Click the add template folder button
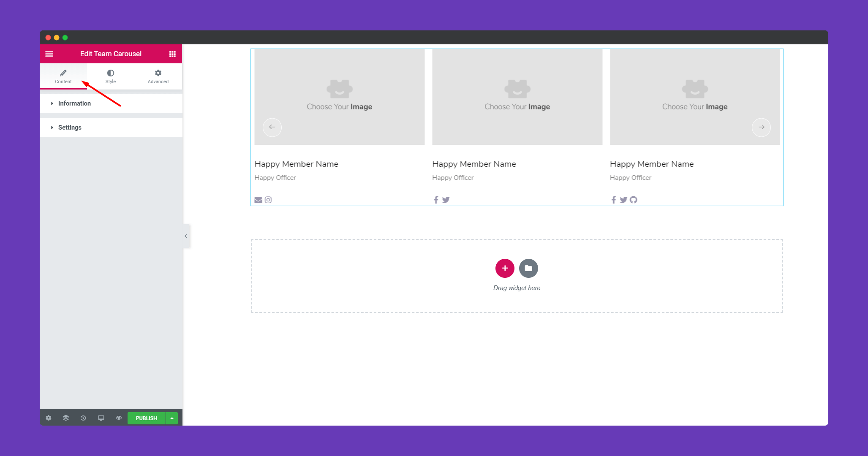Image resolution: width=868 pixels, height=456 pixels. pyautogui.click(x=528, y=268)
